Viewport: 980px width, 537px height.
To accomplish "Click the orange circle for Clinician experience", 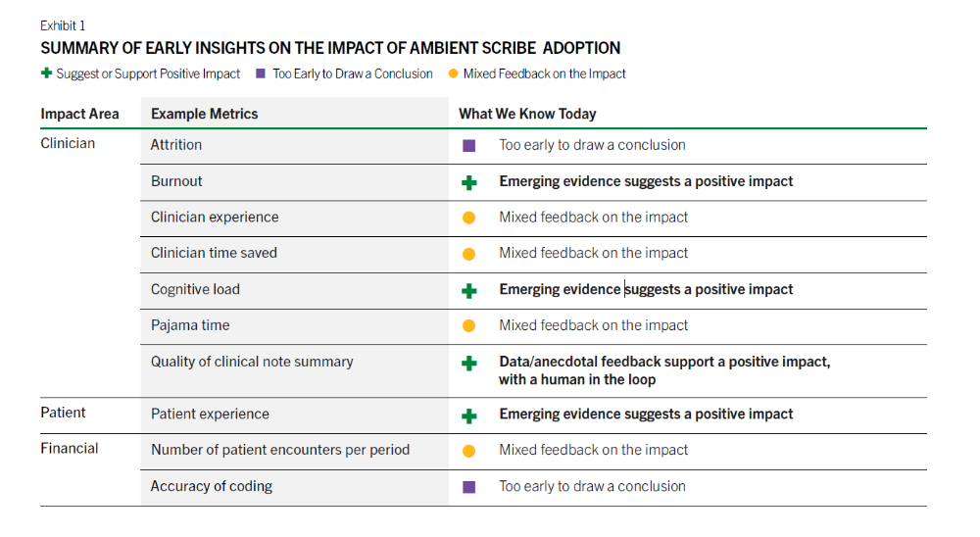I will [468, 219].
